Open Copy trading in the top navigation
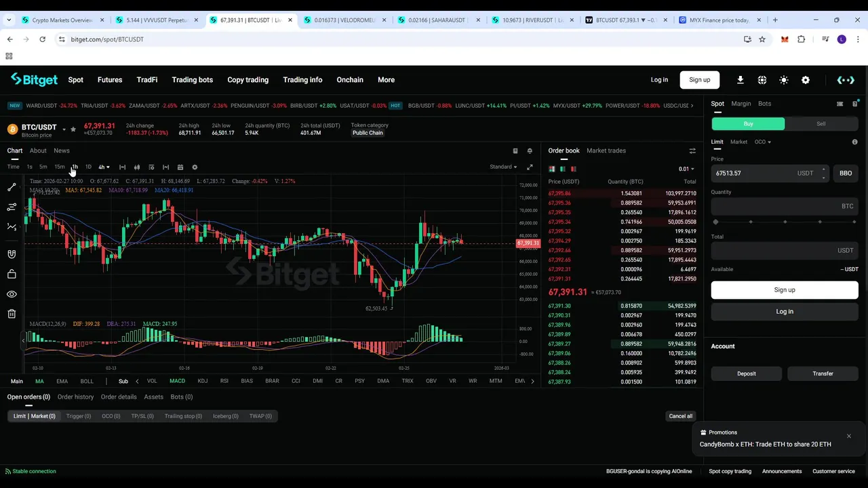Viewport: 868px width, 488px height. [248, 80]
